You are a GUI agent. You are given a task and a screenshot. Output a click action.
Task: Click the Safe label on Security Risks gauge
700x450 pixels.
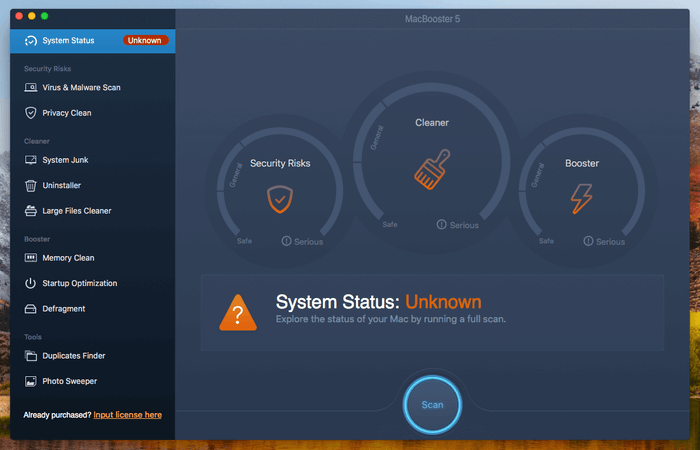tap(244, 241)
